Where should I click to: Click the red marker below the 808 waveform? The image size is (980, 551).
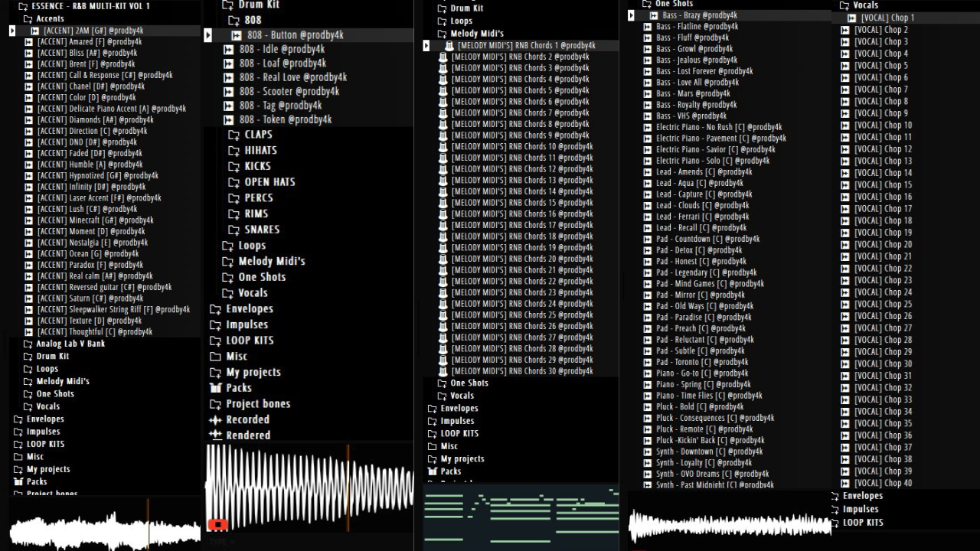217,525
